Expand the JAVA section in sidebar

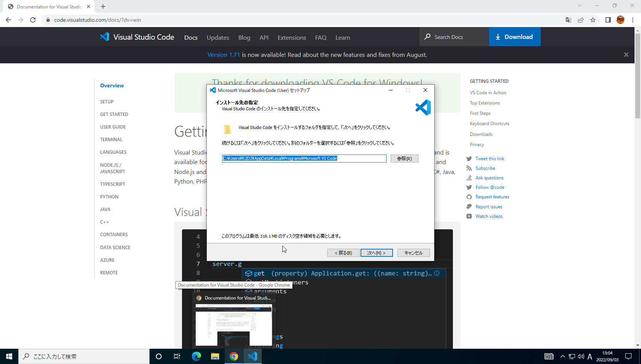(x=105, y=209)
